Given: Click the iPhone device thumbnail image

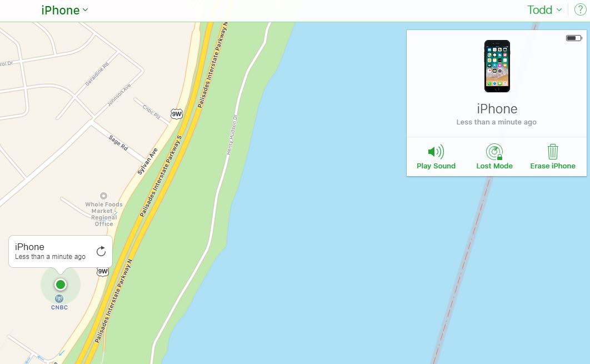Looking at the screenshot, I should (497, 66).
